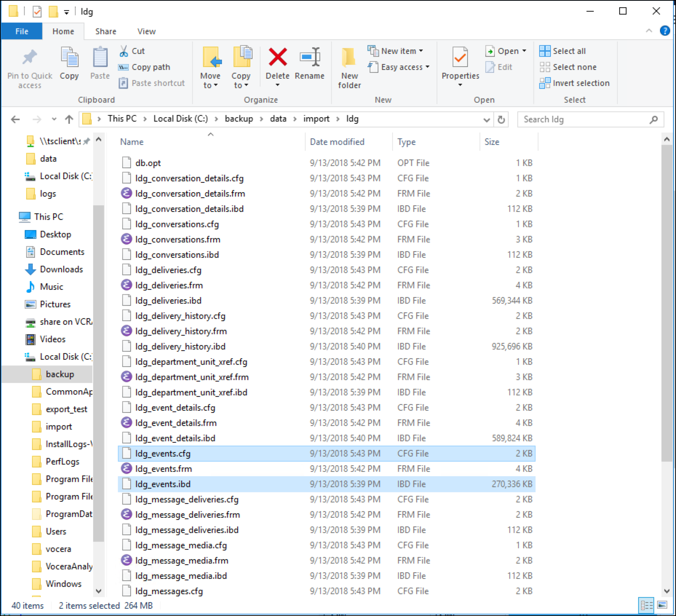Refresh the ldg folder view

pos(501,119)
